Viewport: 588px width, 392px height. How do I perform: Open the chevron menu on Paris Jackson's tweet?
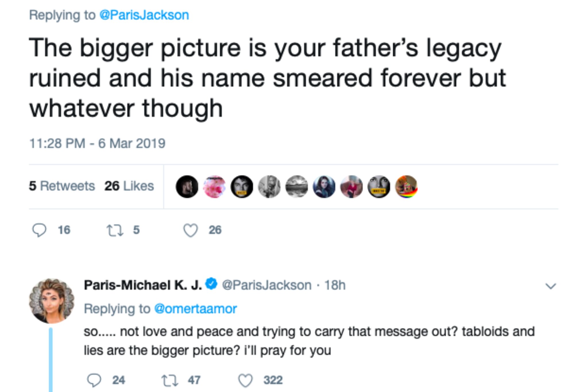[x=551, y=286]
